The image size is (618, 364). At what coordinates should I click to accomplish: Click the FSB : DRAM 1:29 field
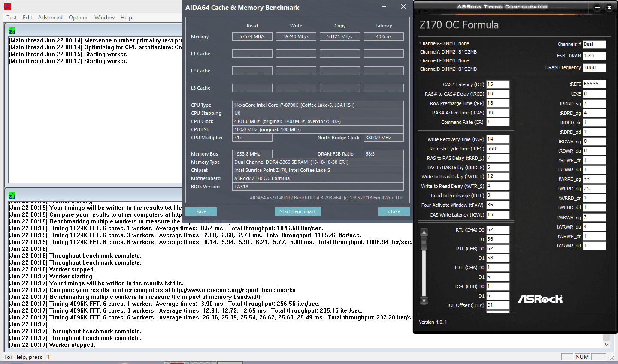click(594, 56)
